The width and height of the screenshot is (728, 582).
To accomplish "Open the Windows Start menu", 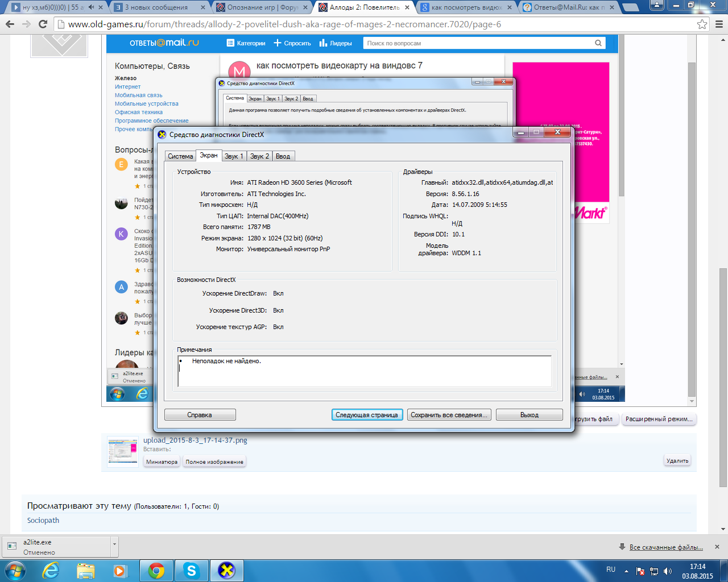I will pyautogui.click(x=14, y=571).
